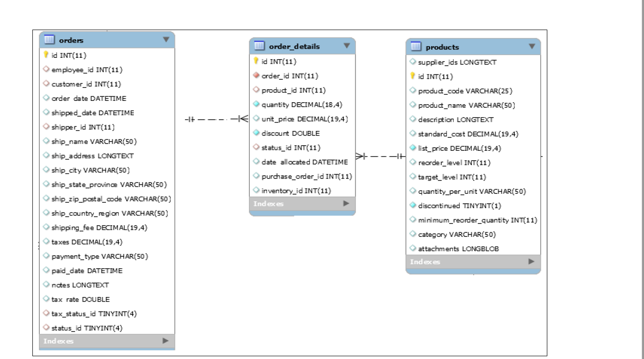644x359 pixels.
Task: Click the blue diamond icon beside list_price
Action: [413, 148]
